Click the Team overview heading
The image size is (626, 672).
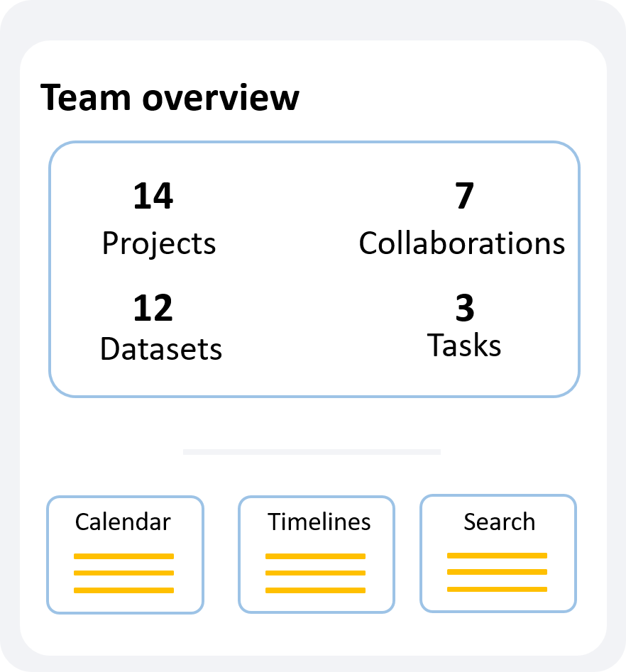pos(170,97)
